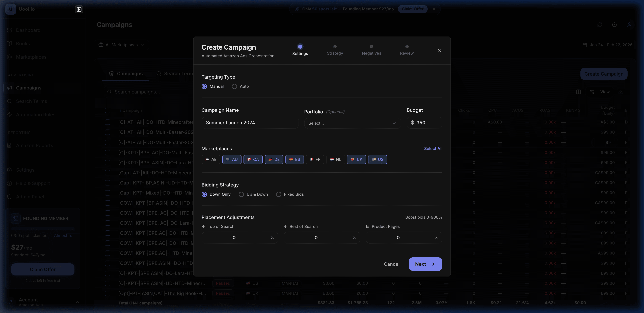Image resolution: width=644 pixels, height=313 pixels.
Task: Switch to the Campaigns tab
Action: (x=126, y=73)
